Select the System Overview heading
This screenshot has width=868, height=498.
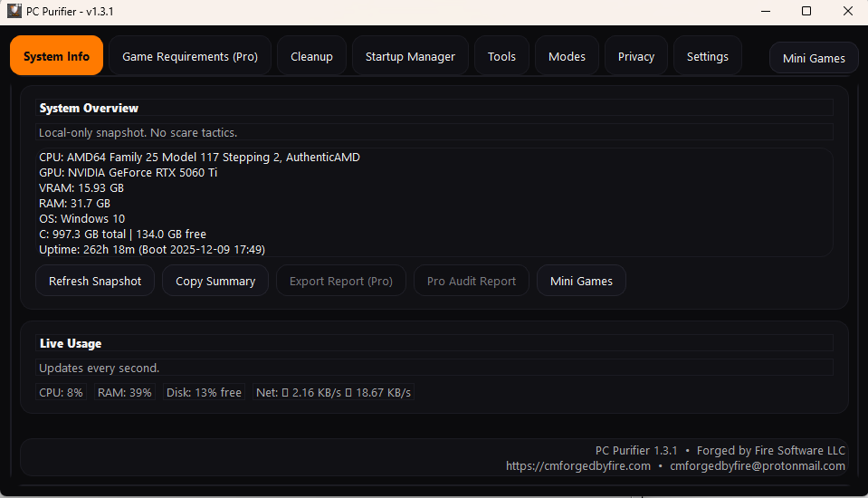89,108
